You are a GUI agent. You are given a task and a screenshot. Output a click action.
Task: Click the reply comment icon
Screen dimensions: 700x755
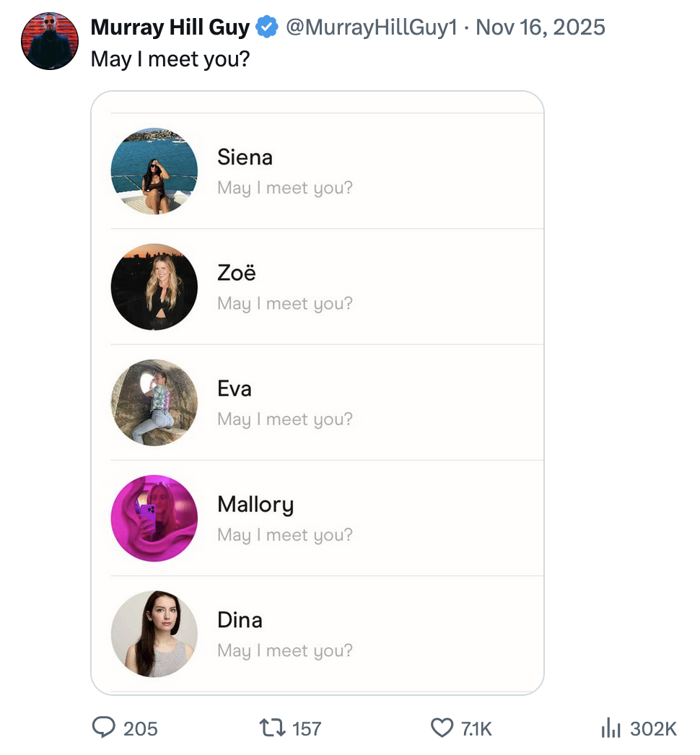(x=105, y=728)
